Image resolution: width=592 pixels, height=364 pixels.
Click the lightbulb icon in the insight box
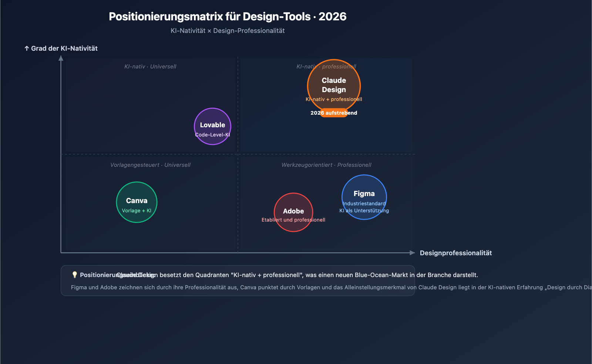(x=74, y=274)
